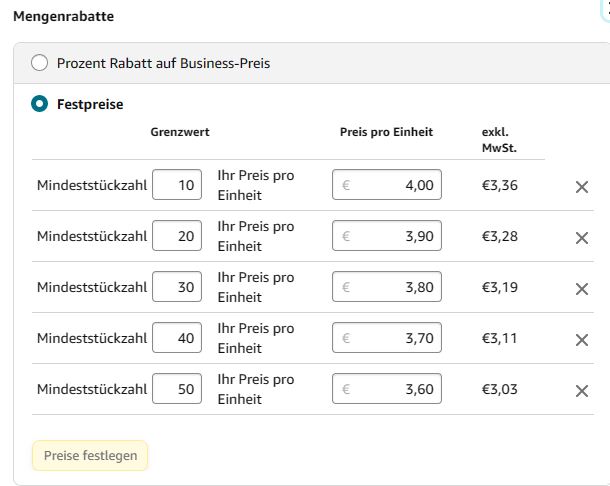The image size is (610, 486).
Task: Edit the minimum quantity field showing 10
Action: 177,184
